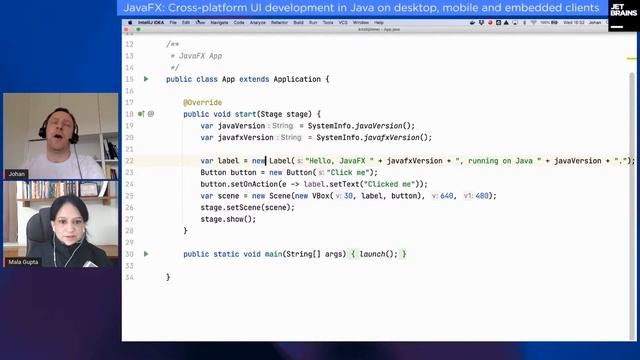Click the override gutter marker on line 18

click(141, 114)
